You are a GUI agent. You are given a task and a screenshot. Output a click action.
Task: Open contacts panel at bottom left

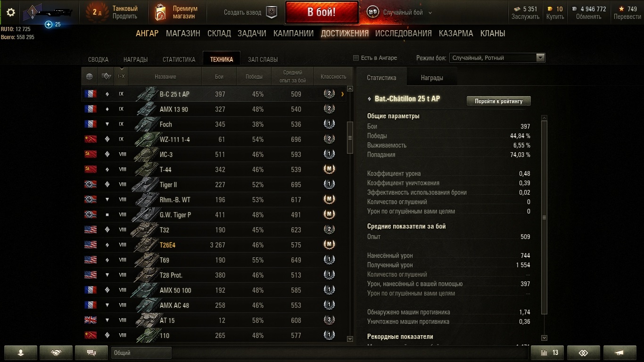pos(20,353)
